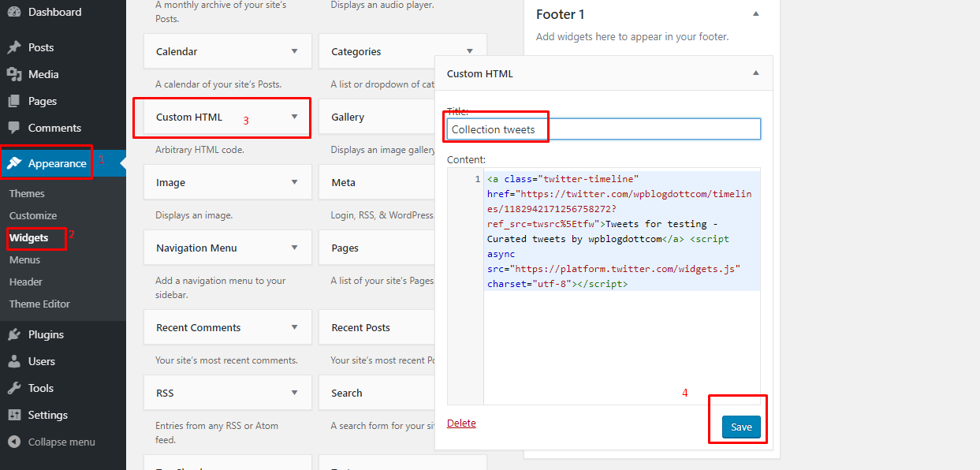Click line number 1 in code editor

(478, 180)
